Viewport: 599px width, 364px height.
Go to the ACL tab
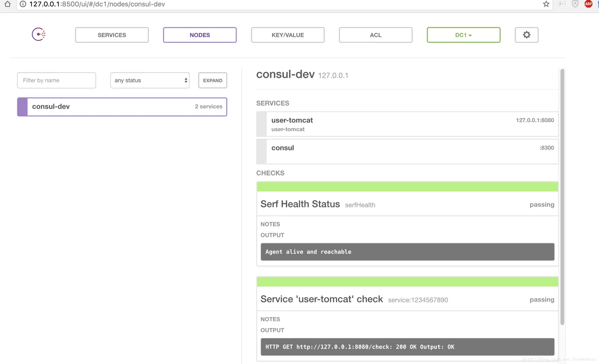(375, 35)
